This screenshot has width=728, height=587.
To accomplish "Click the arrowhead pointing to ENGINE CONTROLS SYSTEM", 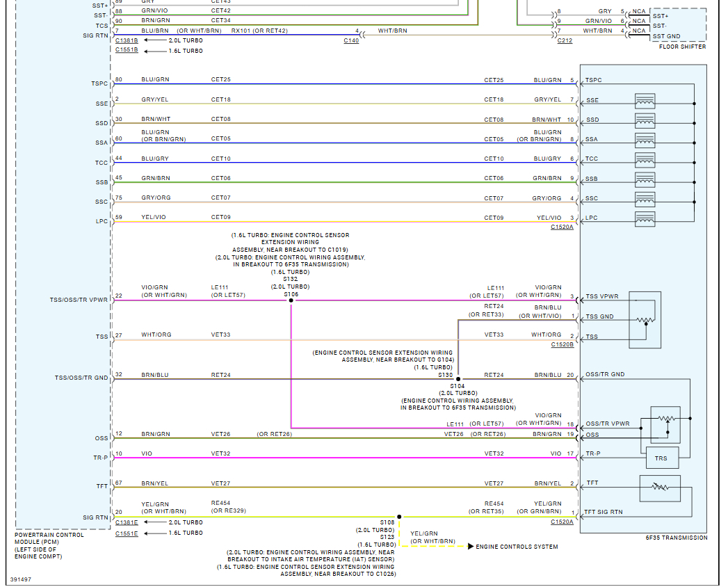I will [x=470, y=547].
